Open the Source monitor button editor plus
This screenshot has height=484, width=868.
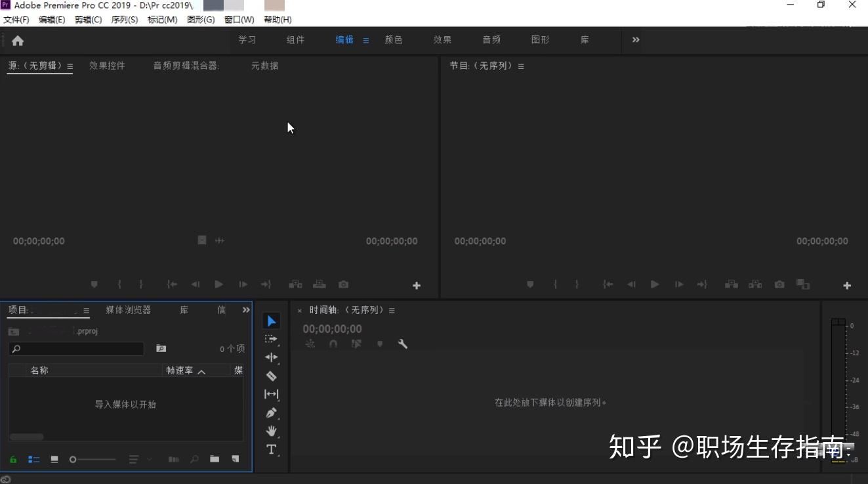[417, 286]
